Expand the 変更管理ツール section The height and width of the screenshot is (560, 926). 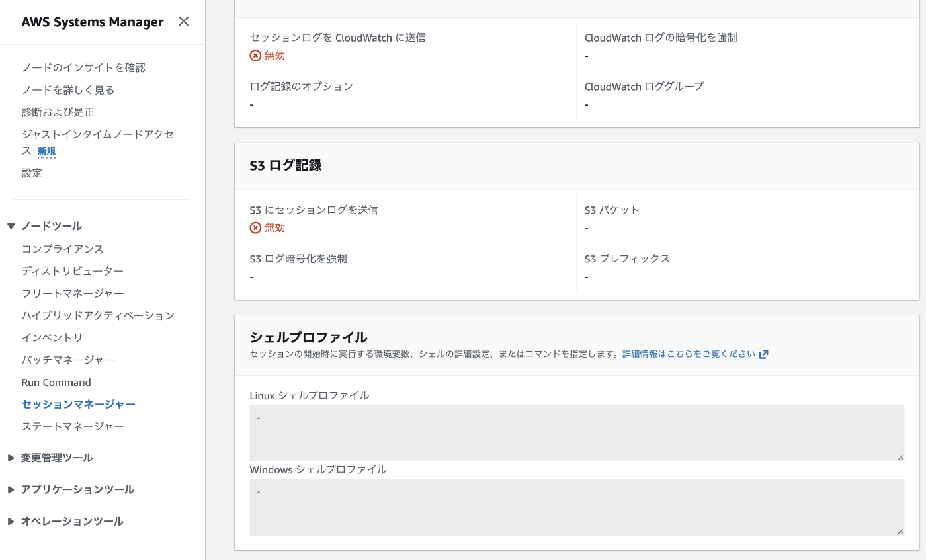click(x=11, y=458)
